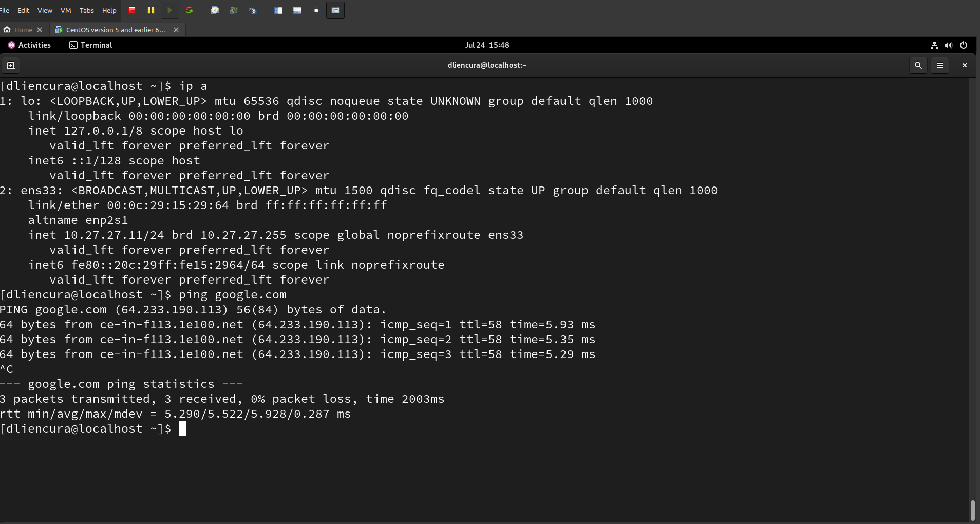Click the red power off VM icon
This screenshot has width=980, height=524.
[131, 10]
